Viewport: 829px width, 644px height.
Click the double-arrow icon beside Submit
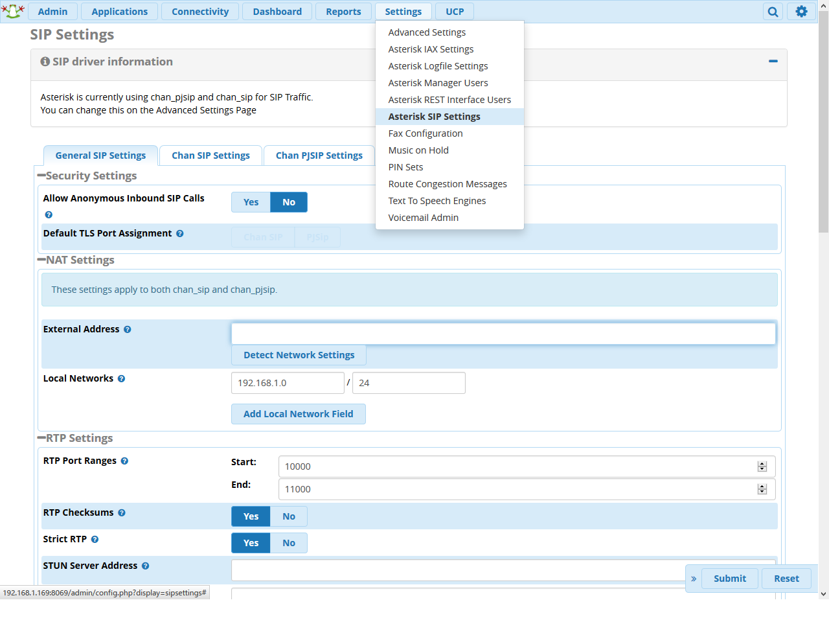(694, 579)
